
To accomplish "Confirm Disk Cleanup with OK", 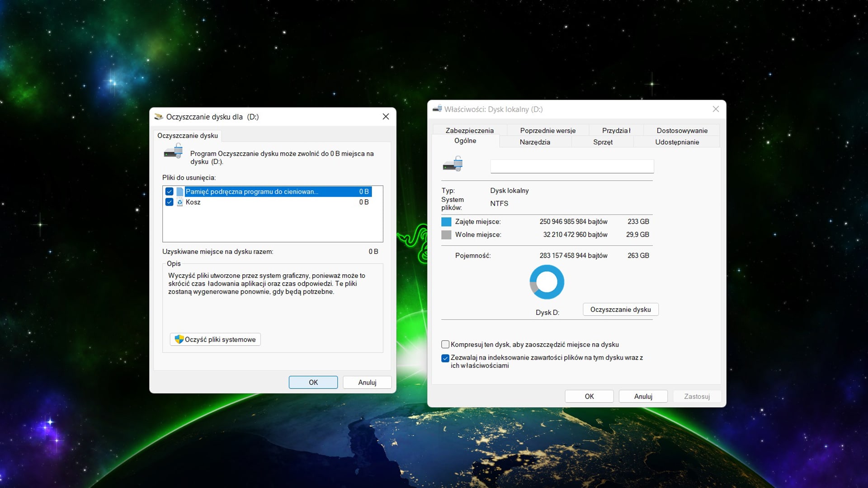I will pos(313,382).
